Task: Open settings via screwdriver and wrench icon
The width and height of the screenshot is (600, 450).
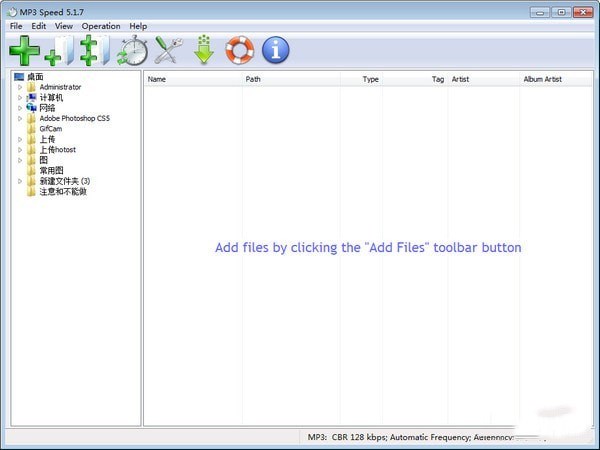Action: click(x=168, y=50)
